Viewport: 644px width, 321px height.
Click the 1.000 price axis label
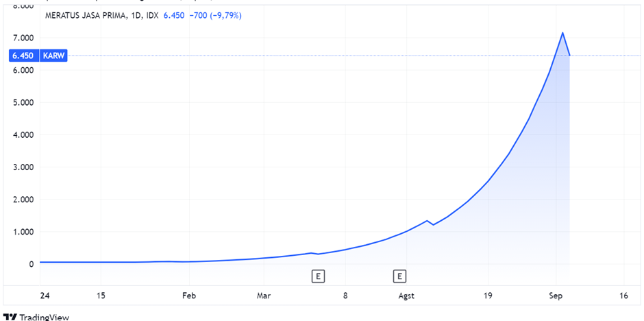pos(23,232)
